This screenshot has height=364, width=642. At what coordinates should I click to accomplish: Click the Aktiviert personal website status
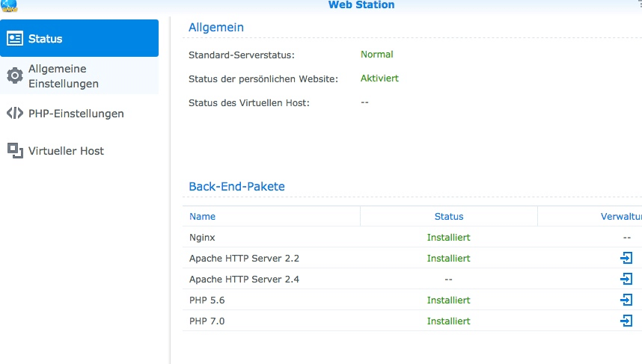coord(379,78)
